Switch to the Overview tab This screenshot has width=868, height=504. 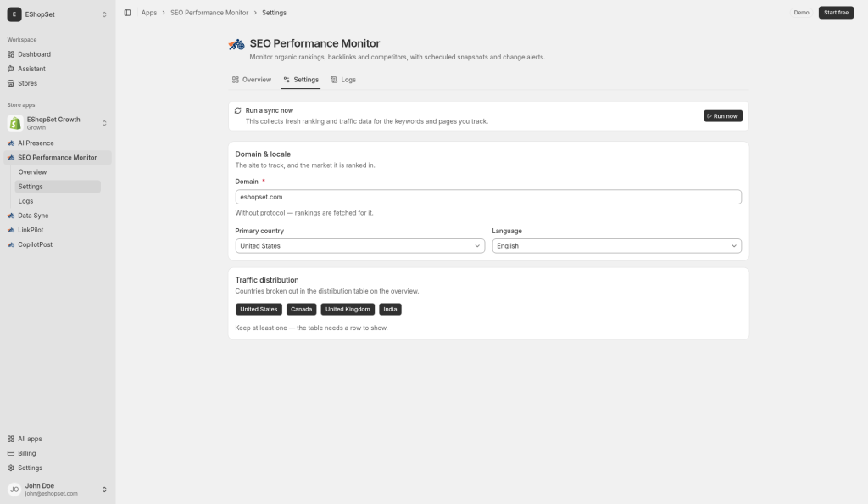(252, 80)
